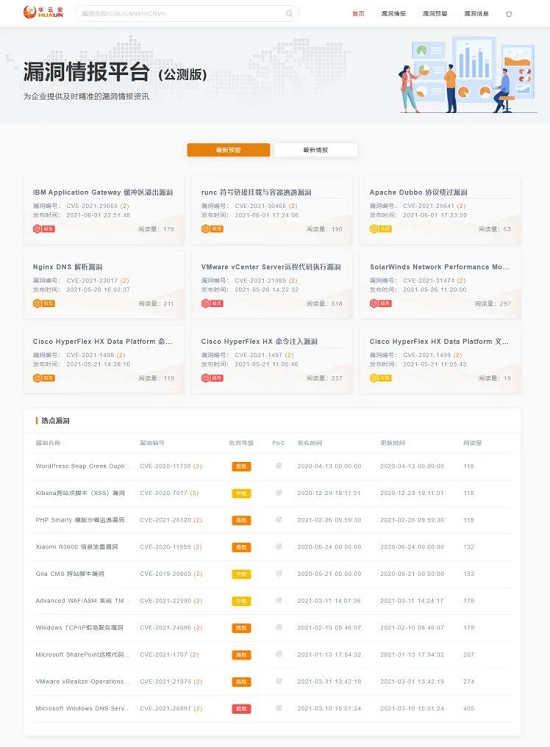Screen dimensions: 550x747
Task: Click PoC icon in Advanced WAF/ASM row
Action: pyautogui.click(x=279, y=600)
